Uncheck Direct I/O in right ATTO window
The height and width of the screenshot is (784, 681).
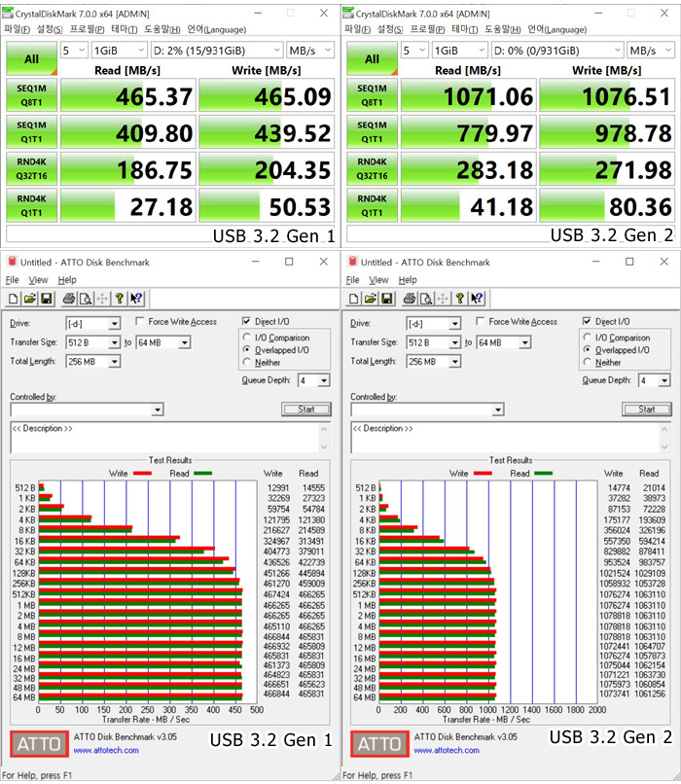click(587, 322)
